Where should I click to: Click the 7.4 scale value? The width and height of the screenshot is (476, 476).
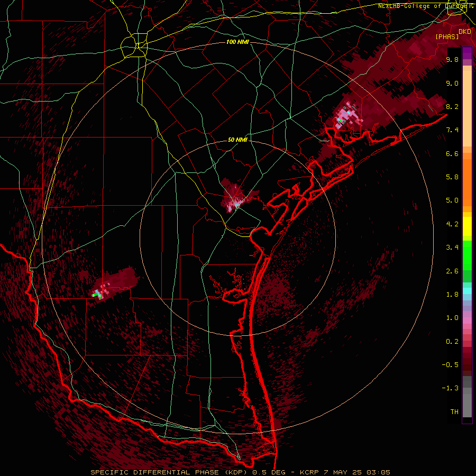(452, 130)
